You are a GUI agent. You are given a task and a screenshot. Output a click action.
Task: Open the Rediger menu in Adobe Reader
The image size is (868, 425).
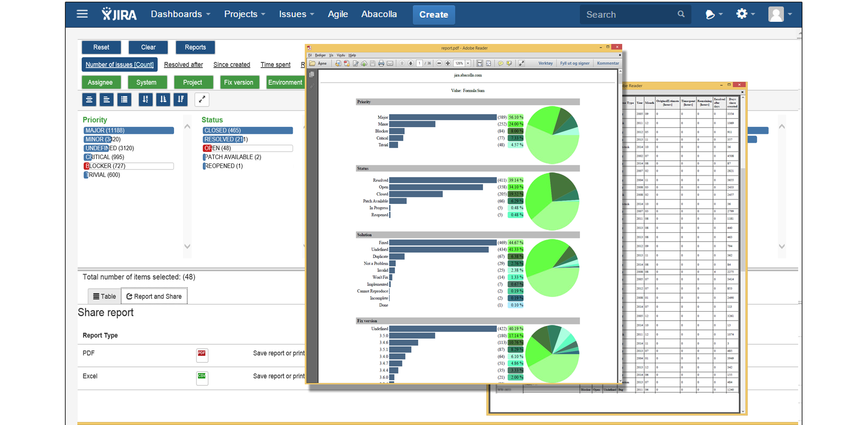[x=320, y=55]
